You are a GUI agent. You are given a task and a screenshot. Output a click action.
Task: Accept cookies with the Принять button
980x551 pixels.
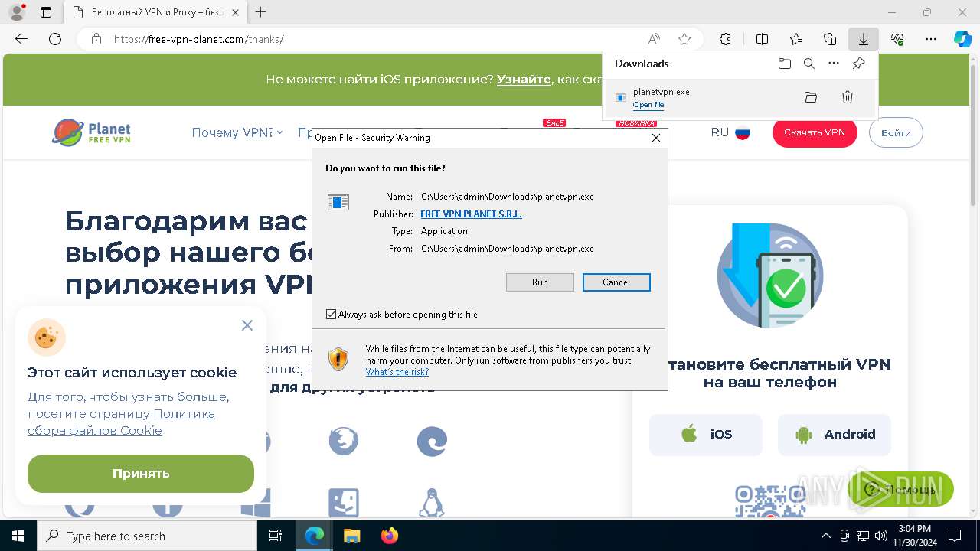(141, 474)
